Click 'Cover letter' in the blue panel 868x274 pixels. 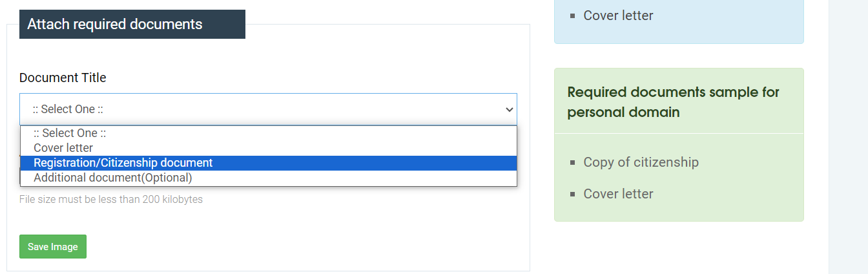[x=618, y=16]
